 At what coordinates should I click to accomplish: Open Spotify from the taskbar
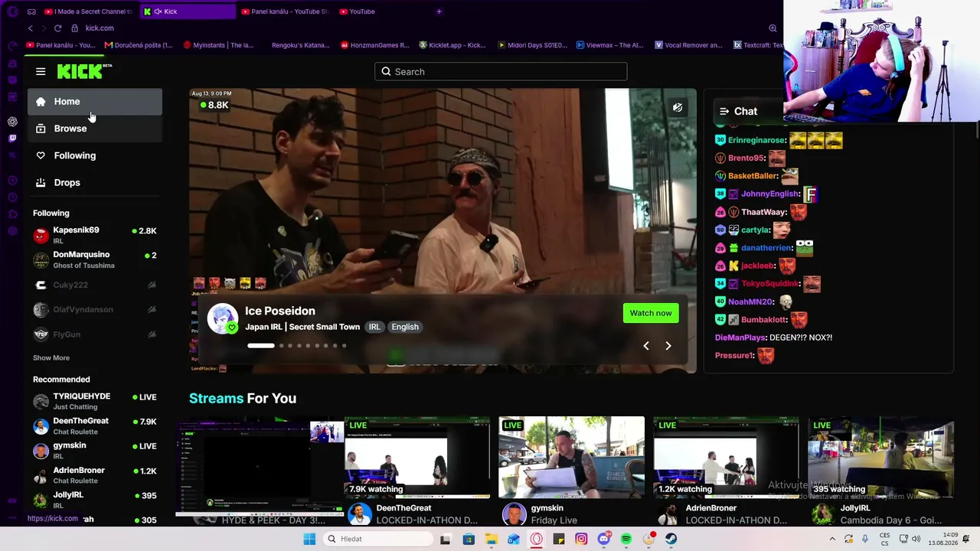pos(626,540)
